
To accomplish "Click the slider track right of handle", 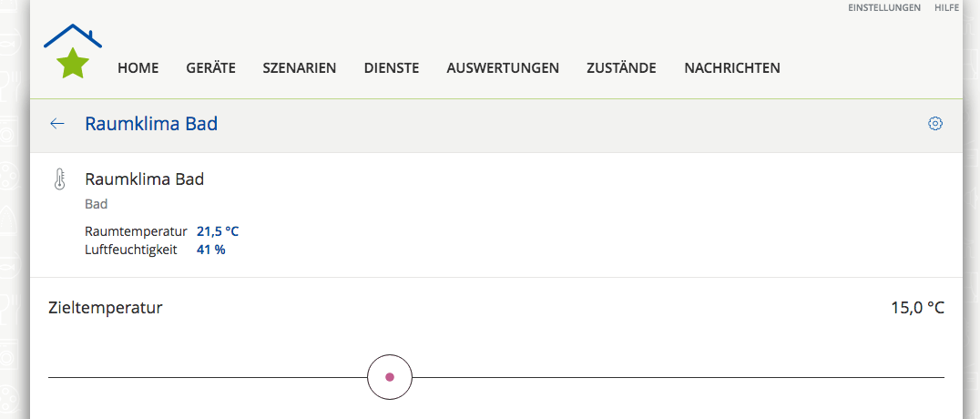I will tap(679, 378).
